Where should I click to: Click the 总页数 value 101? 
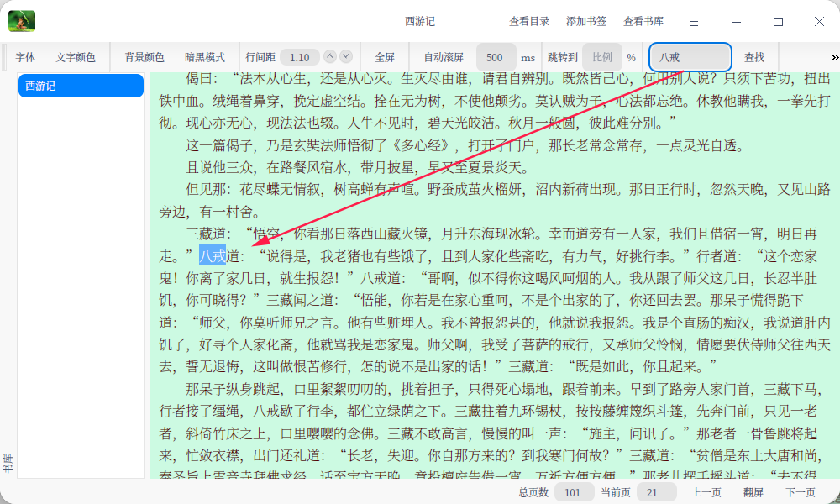click(x=574, y=492)
